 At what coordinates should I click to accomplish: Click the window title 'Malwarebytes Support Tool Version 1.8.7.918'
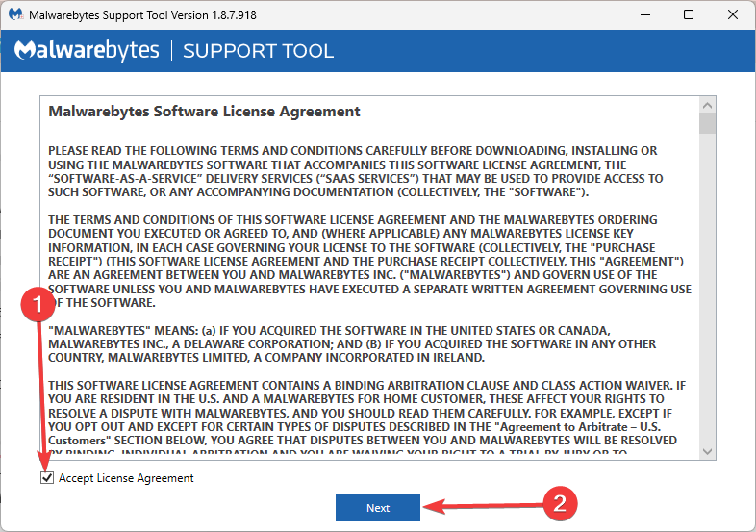pos(142,15)
